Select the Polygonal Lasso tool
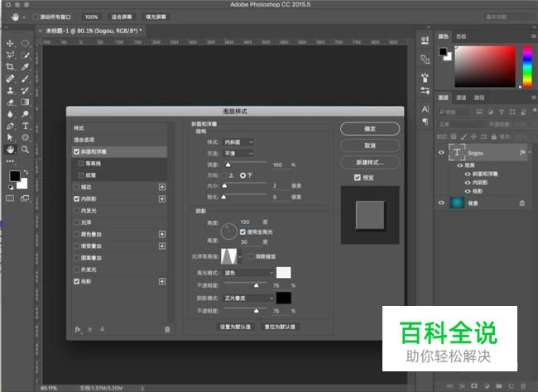The image size is (538, 392). pyautogui.click(x=10, y=55)
